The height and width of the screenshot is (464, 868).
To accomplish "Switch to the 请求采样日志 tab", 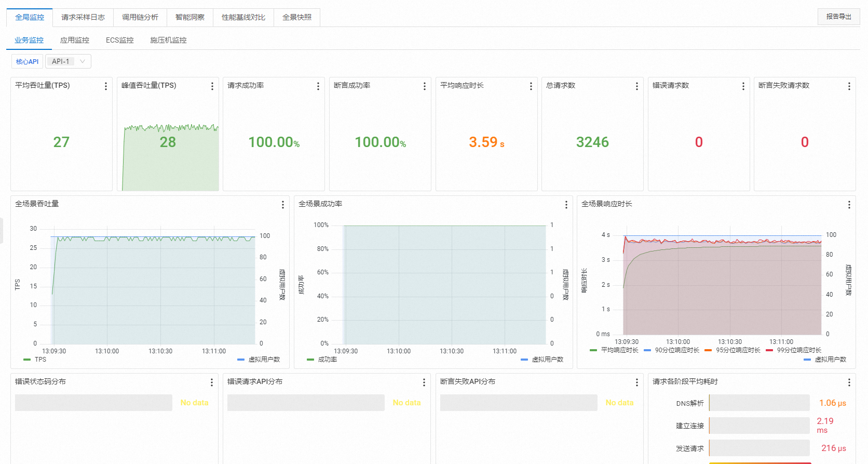I will (83, 17).
